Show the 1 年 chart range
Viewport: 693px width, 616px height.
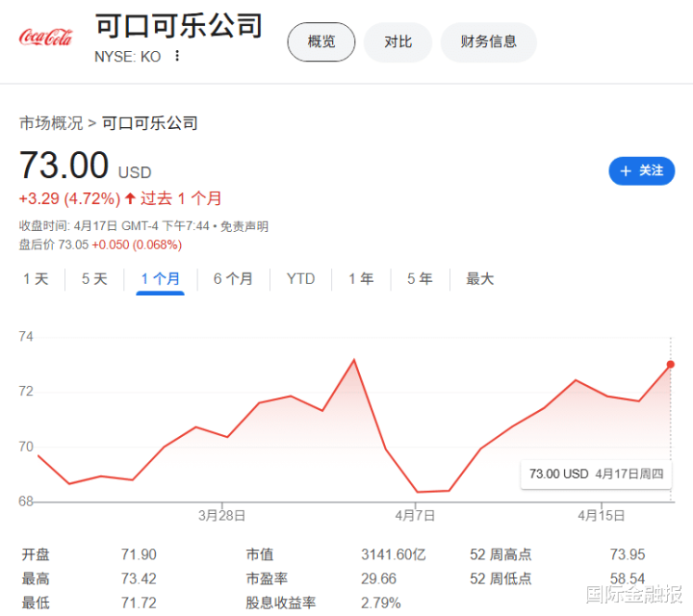pyautogui.click(x=361, y=279)
